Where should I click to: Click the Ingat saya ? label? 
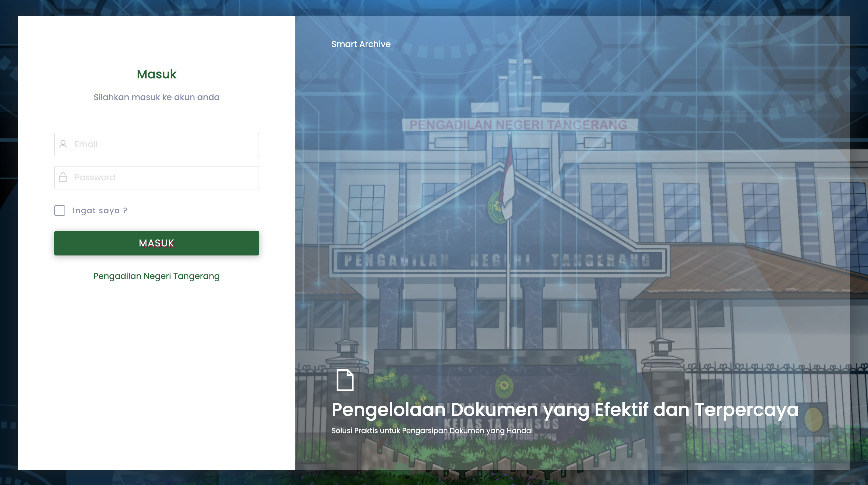100,211
